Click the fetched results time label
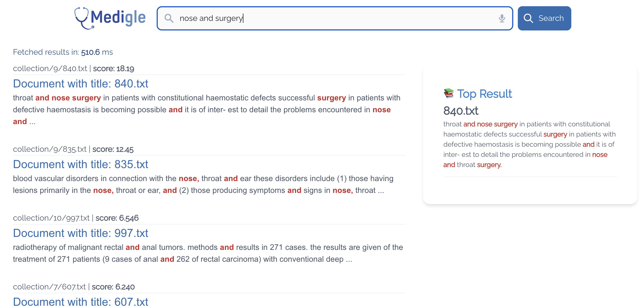The width and height of the screenshot is (644, 308). 63,52
